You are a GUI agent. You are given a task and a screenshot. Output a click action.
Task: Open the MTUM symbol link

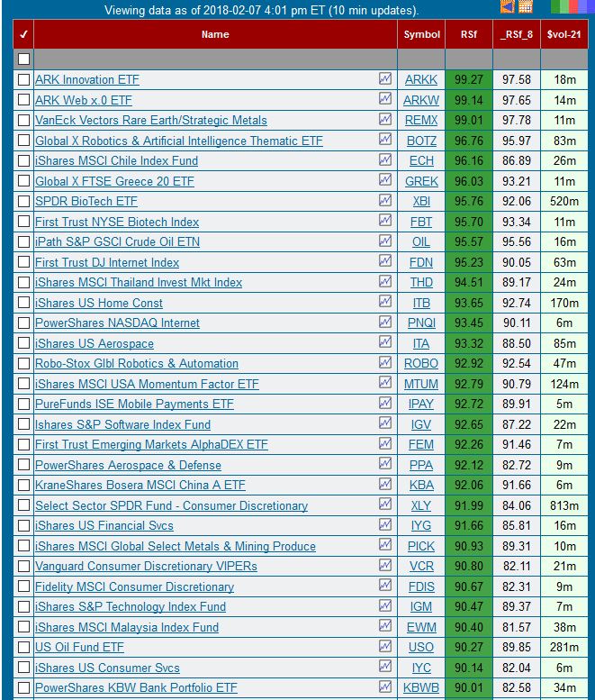pos(421,384)
